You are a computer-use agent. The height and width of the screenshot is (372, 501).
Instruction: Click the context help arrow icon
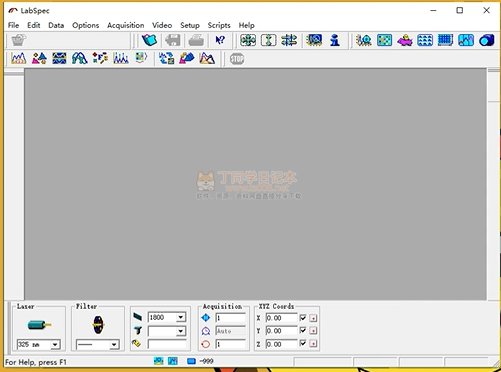coord(220,40)
